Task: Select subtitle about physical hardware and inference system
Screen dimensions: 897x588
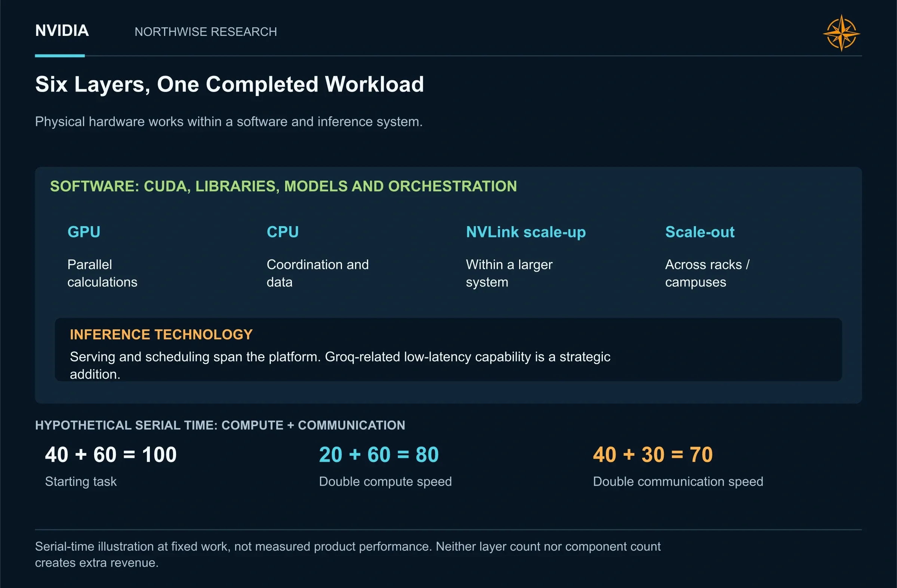Action: click(x=229, y=122)
